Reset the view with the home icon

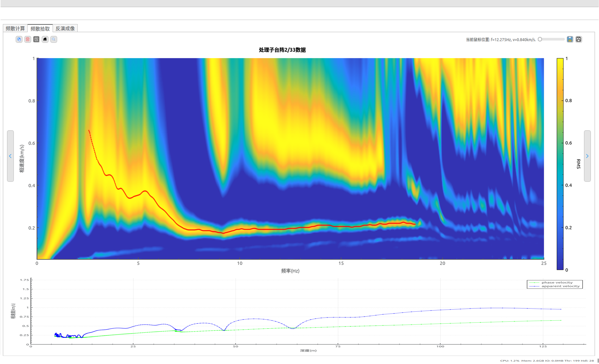click(45, 39)
